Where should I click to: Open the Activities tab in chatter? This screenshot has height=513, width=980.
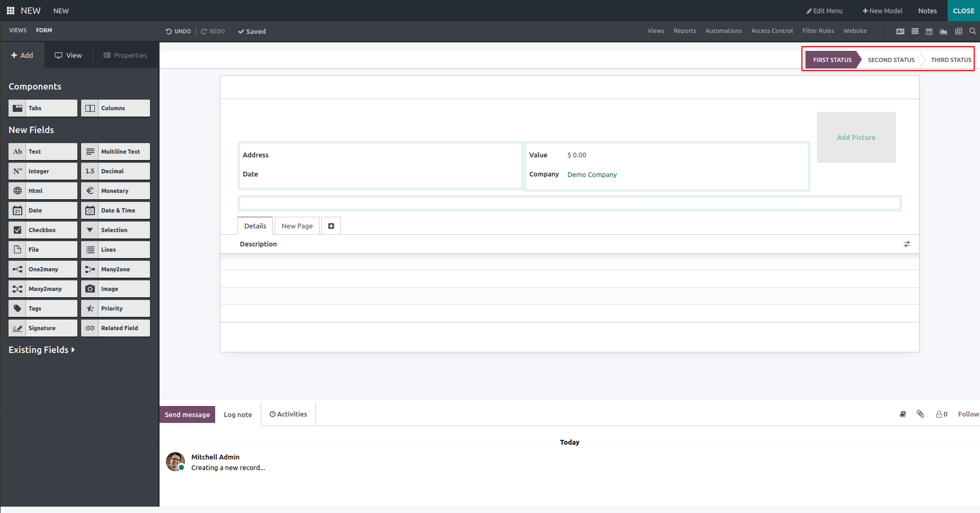[288, 414]
